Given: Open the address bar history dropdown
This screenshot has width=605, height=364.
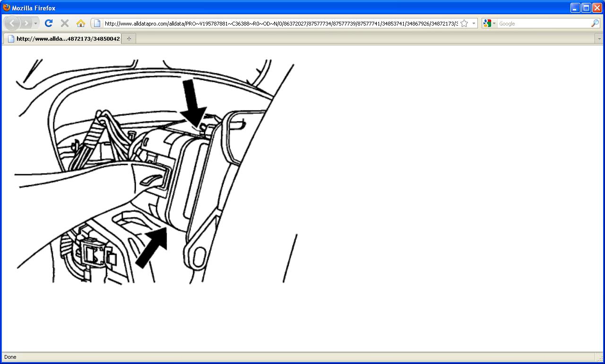Looking at the screenshot, I should coord(474,23).
